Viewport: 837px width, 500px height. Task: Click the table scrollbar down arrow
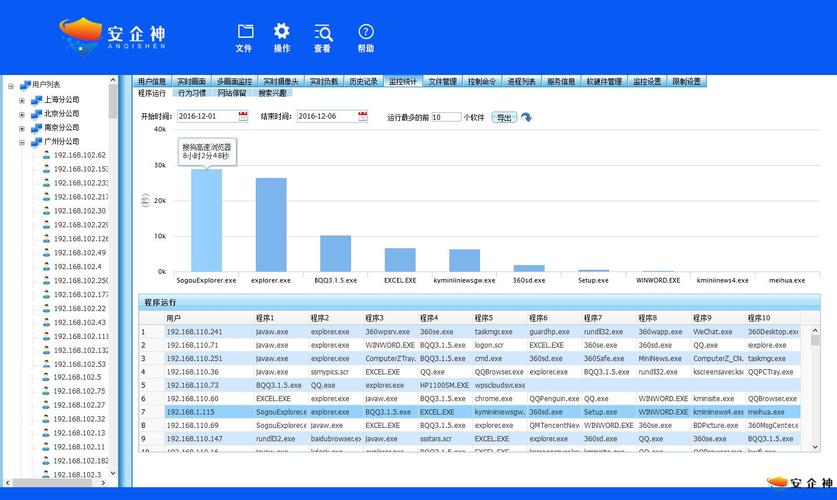[x=815, y=447]
